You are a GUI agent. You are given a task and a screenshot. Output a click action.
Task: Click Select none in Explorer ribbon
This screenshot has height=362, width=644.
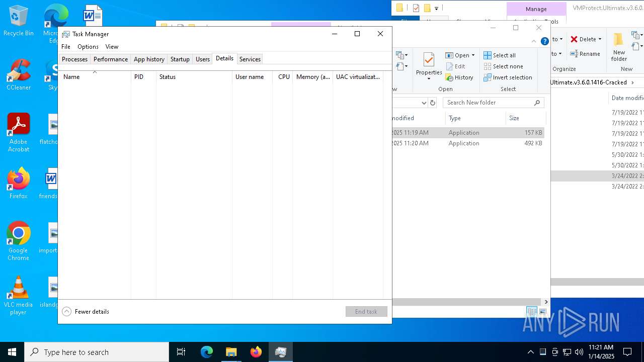503,66
